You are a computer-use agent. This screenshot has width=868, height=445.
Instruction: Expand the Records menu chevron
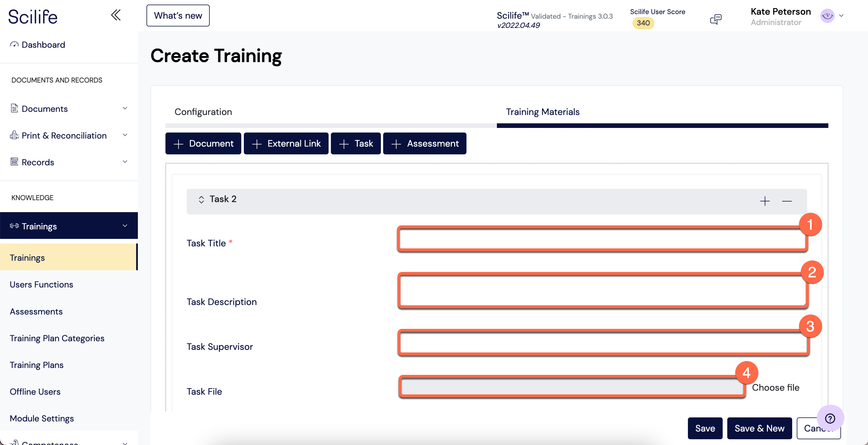tap(125, 162)
